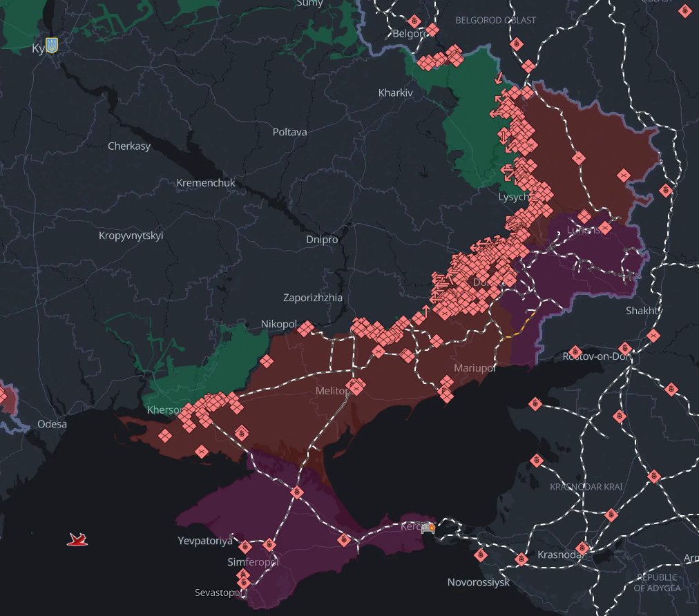The height and width of the screenshot is (616, 699).
Task: Click the sunken warship icon in the Black Sea
Action: coord(77,539)
